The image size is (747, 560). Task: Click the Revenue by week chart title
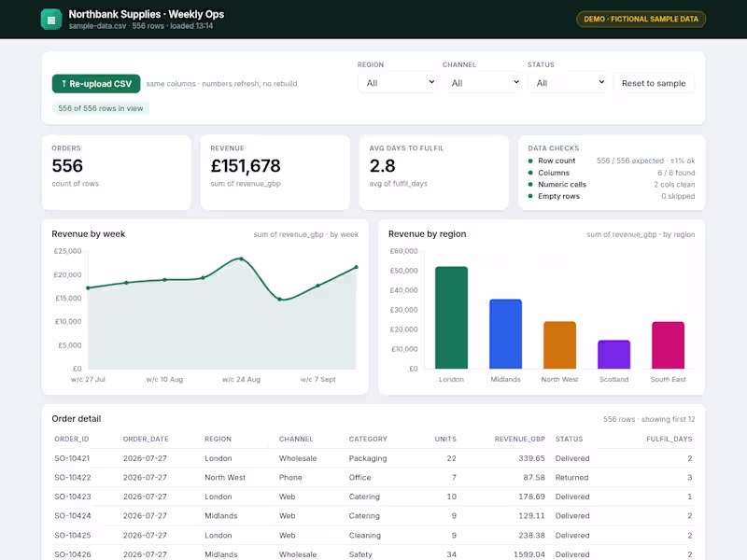pyautogui.click(x=88, y=234)
